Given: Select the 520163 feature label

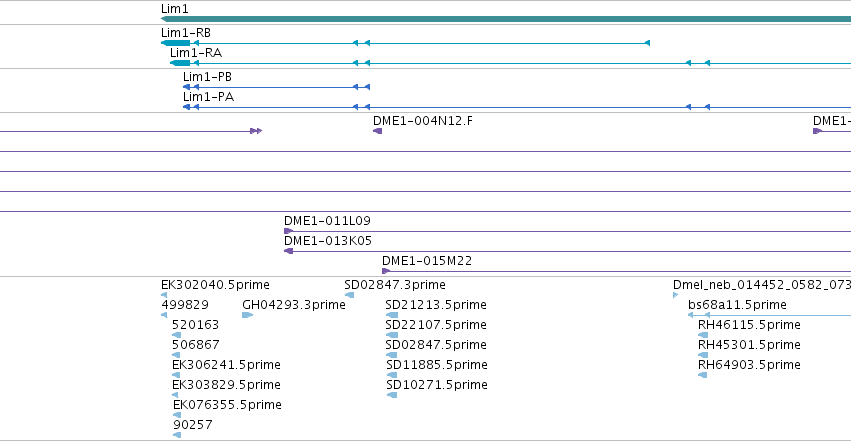Looking at the screenshot, I should pyautogui.click(x=195, y=325).
